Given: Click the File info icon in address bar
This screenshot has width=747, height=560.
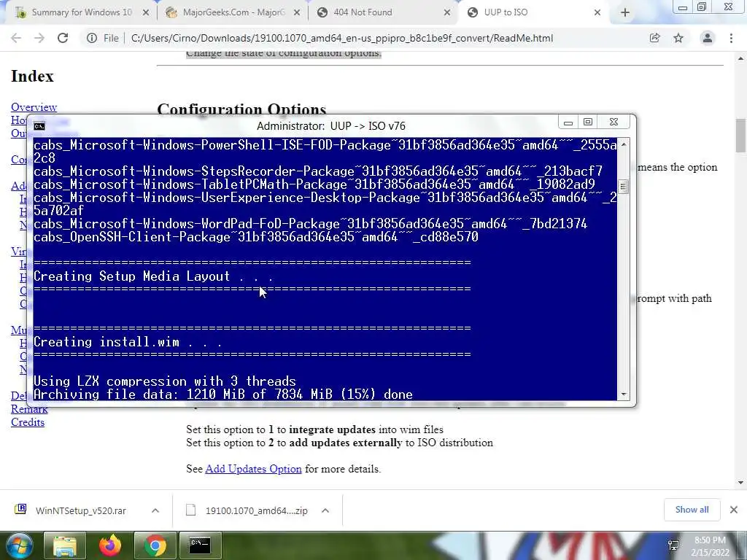Looking at the screenshot, I should (x=92, y=38).
